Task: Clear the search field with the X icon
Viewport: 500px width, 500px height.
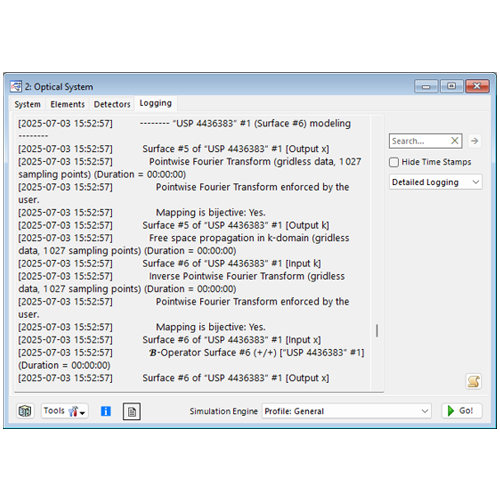Action: pyautogui.click(x=455, y=141)
